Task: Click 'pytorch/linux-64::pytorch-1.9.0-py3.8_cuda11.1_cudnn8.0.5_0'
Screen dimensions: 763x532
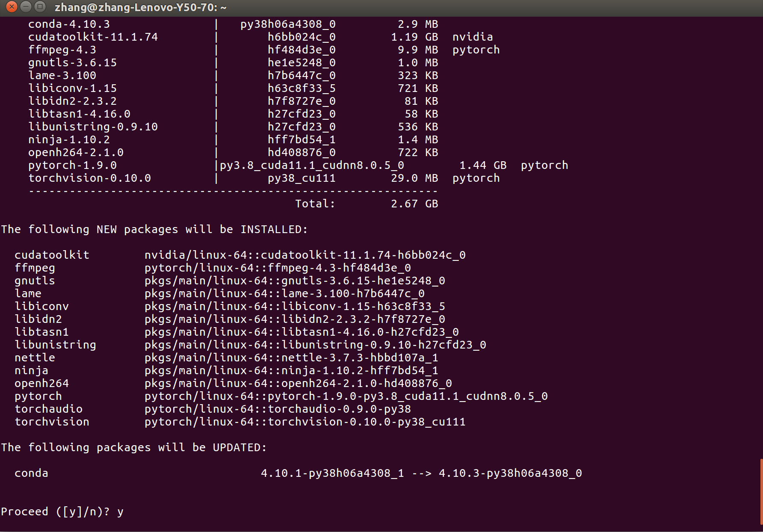Action: tap(346, 396)
